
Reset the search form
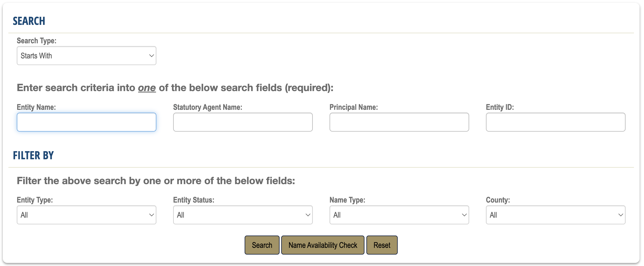(382, 245)
